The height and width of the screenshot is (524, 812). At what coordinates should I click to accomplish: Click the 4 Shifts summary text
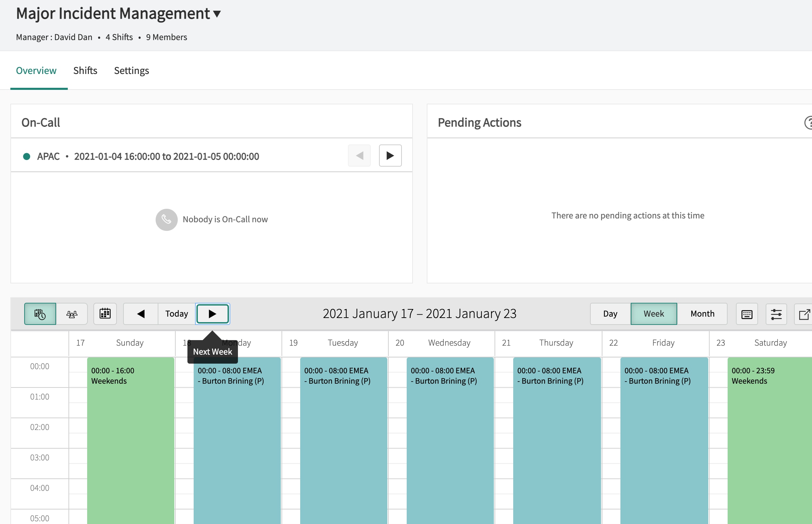[119, 37]
